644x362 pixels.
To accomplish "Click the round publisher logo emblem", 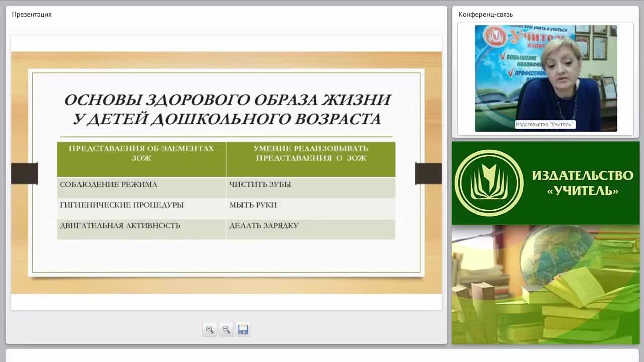I will [489, 183].
